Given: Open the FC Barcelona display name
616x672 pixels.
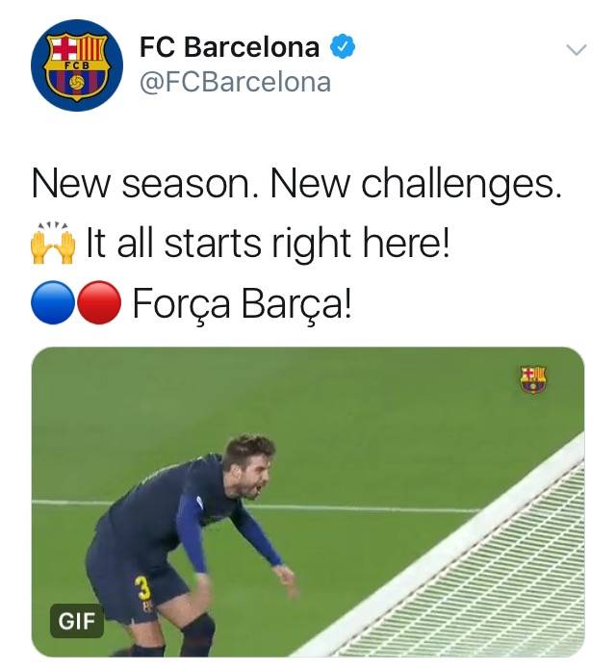Looking at the screenshot, I should coord(230,47).
